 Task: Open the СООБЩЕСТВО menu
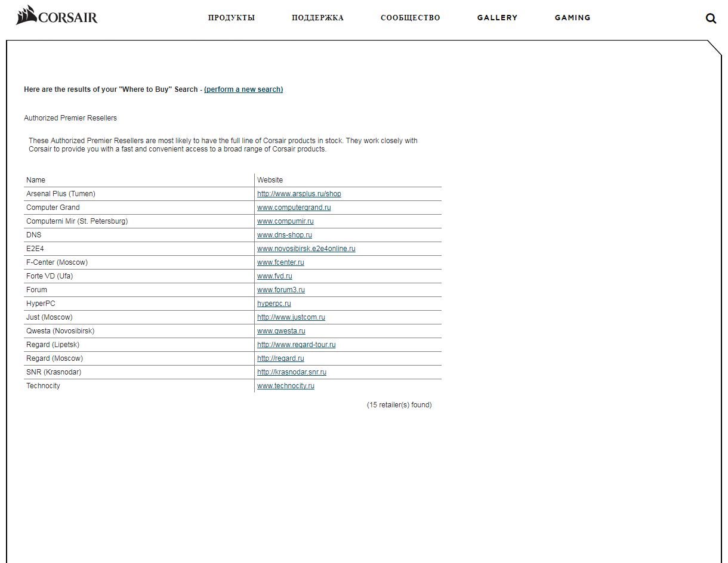(411, 18)
